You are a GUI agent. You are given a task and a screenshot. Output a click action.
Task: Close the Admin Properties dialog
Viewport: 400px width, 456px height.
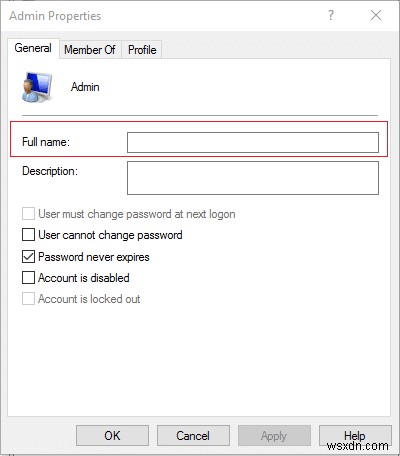376,15
